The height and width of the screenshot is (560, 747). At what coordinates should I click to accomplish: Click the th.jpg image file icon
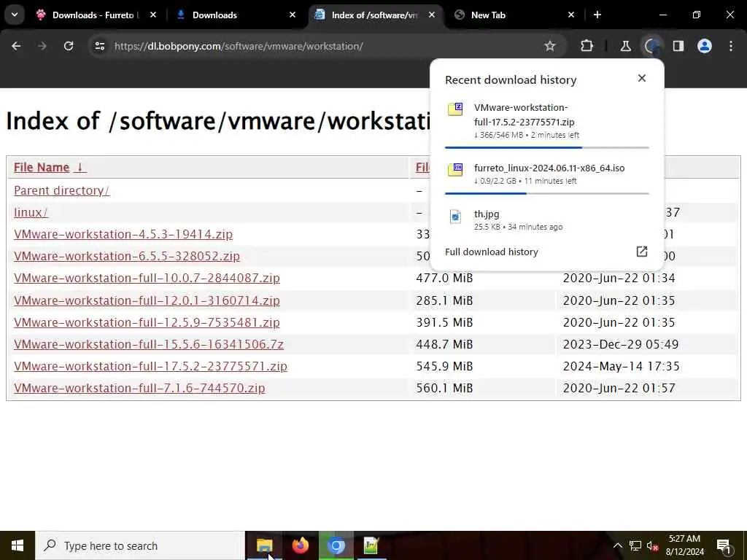click(455, 216)
